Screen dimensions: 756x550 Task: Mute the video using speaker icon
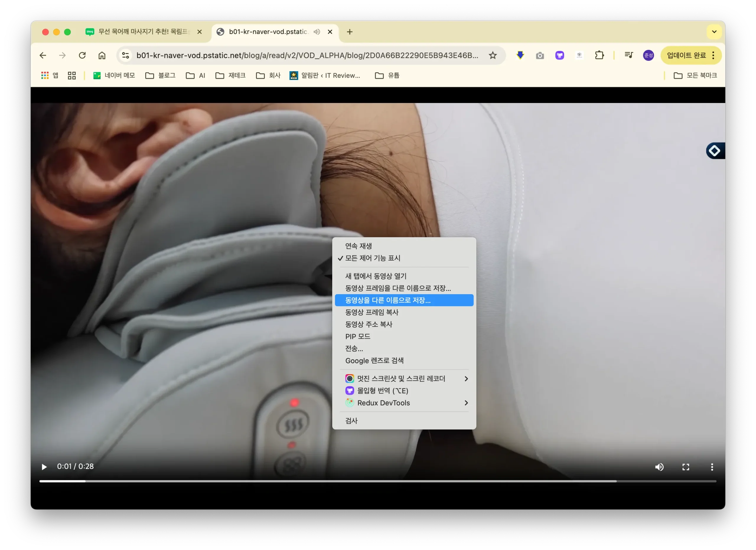[x=659, y=467]
